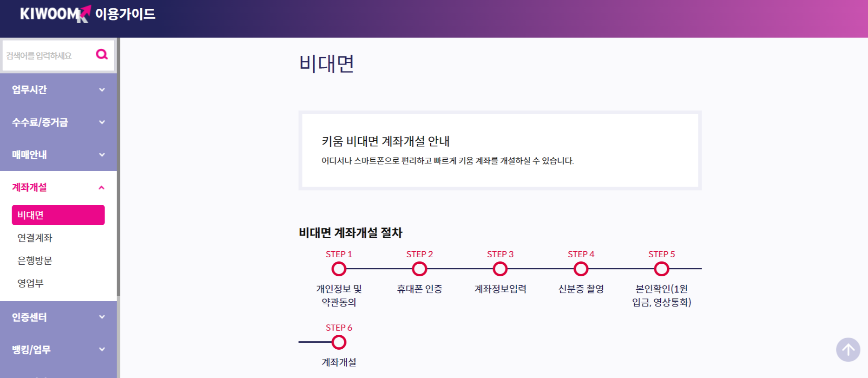Click the scroll-to-top arrow button
Image resolution: width=868 pixels, height=378 pixels.
coord(848,350)
